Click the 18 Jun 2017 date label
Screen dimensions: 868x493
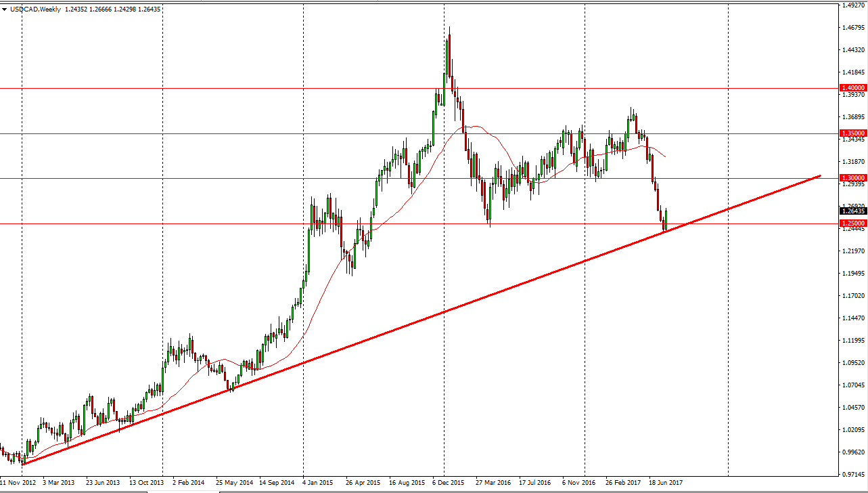(x=666, y=483)
